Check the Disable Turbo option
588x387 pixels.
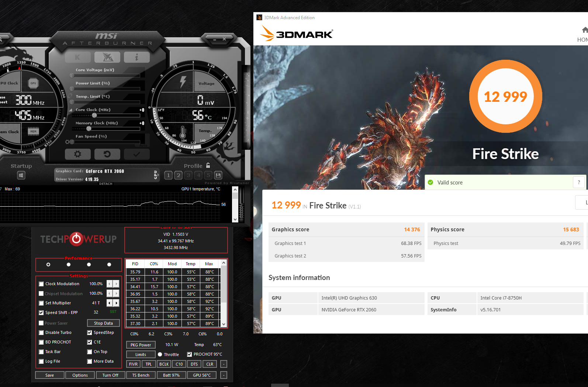[41, 333]
